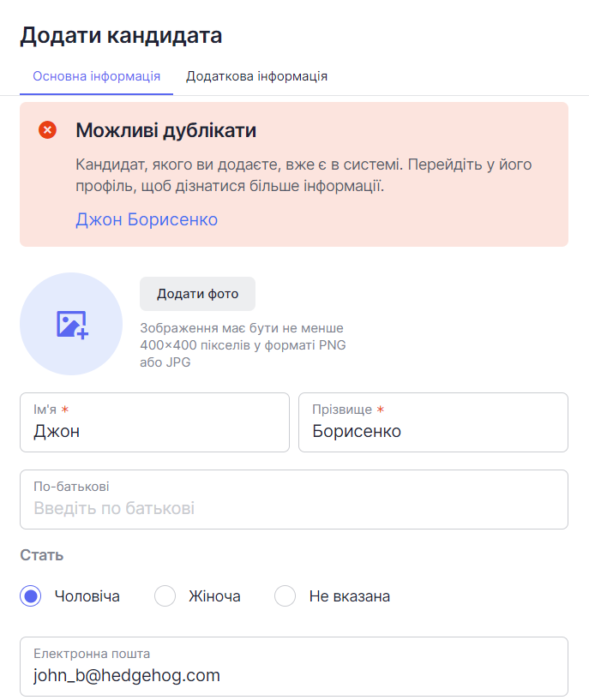Click into the По-батькові input field

[294, 500]
